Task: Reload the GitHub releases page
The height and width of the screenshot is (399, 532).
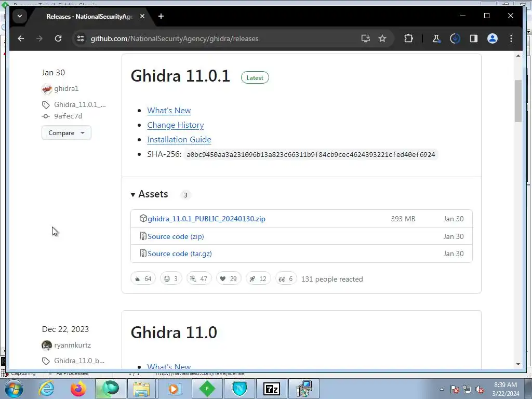Action: coord(58,38)
